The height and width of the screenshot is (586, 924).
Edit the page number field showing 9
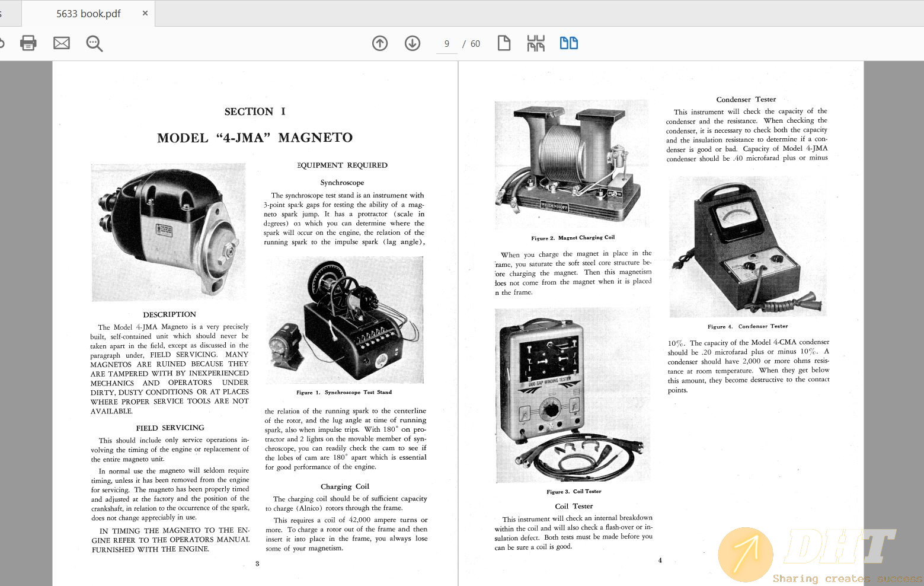tap(446, 43)
